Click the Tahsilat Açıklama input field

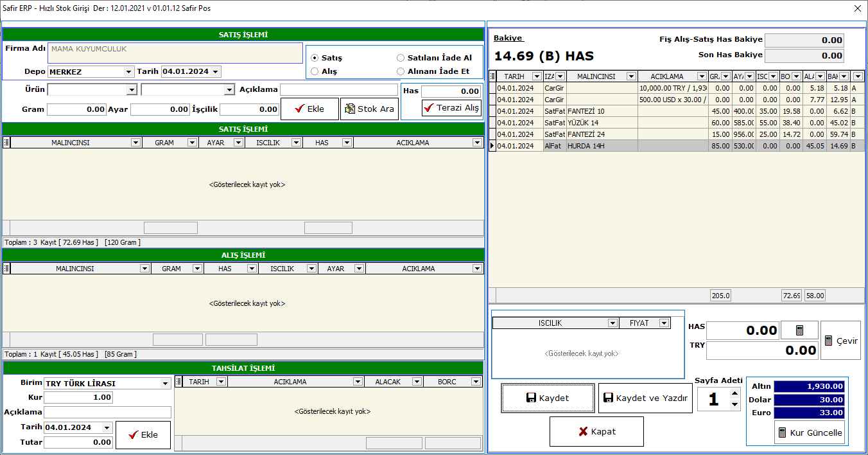point(107,412)
